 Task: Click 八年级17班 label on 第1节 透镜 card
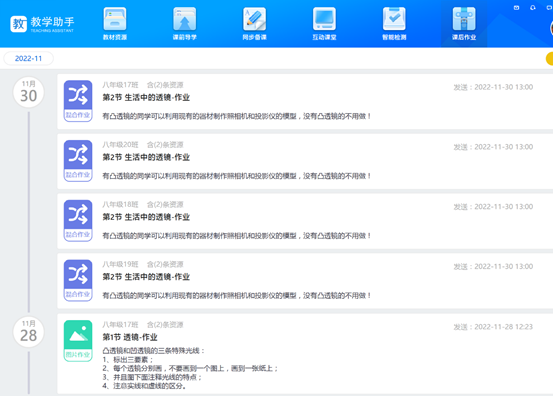pyautogui.click(x=120, y=324)
